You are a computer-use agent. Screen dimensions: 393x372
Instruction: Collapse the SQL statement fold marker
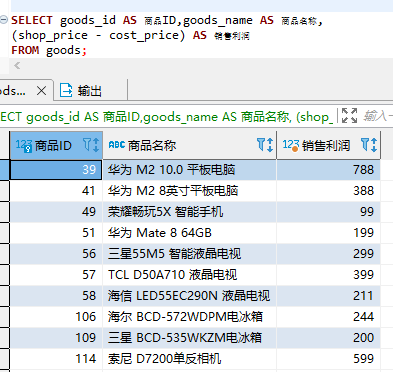click(4, 20)
